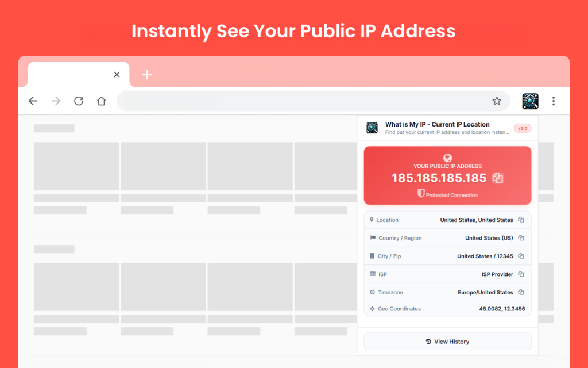Open the browser three-dot menu

pos(553,101)
